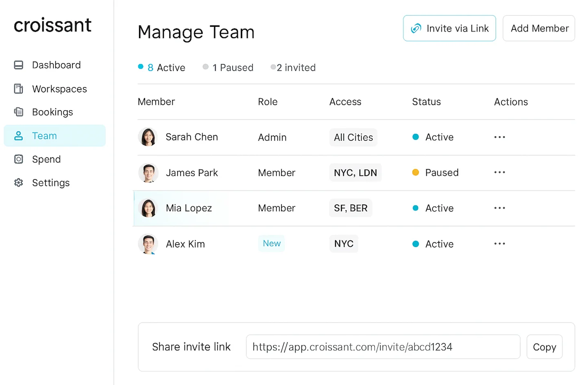Click the Dashboard icon in sidebar
The height and width of the screenshot is (385, 588).
coord(18,65)
